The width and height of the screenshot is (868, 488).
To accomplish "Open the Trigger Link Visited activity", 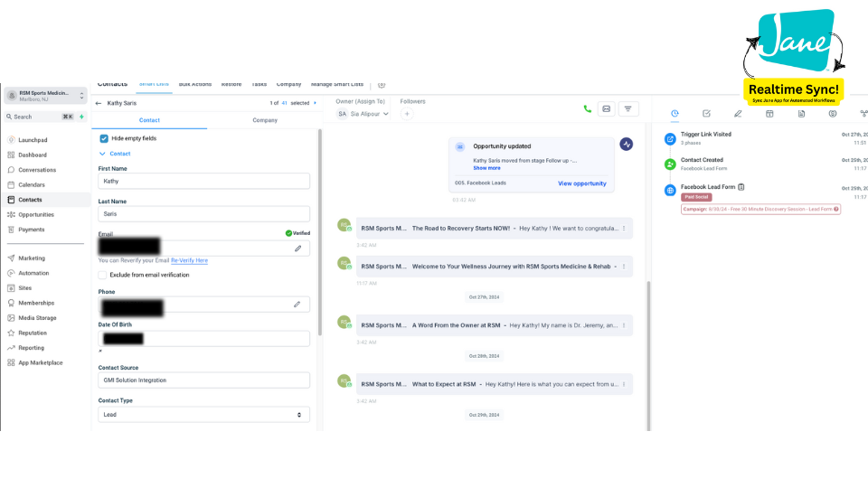I will pyautogui.click(x=706, y=135).
